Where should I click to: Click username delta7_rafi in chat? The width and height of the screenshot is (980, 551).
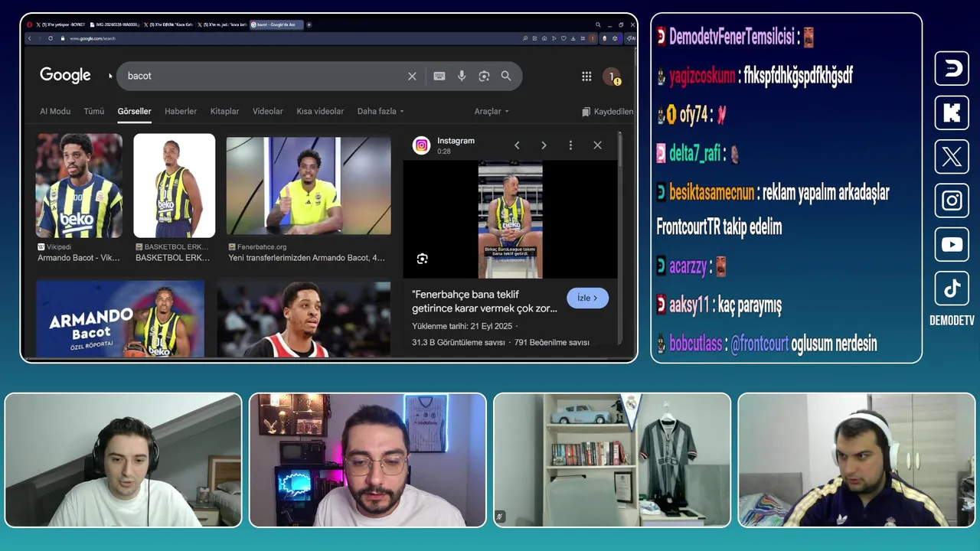695,153
